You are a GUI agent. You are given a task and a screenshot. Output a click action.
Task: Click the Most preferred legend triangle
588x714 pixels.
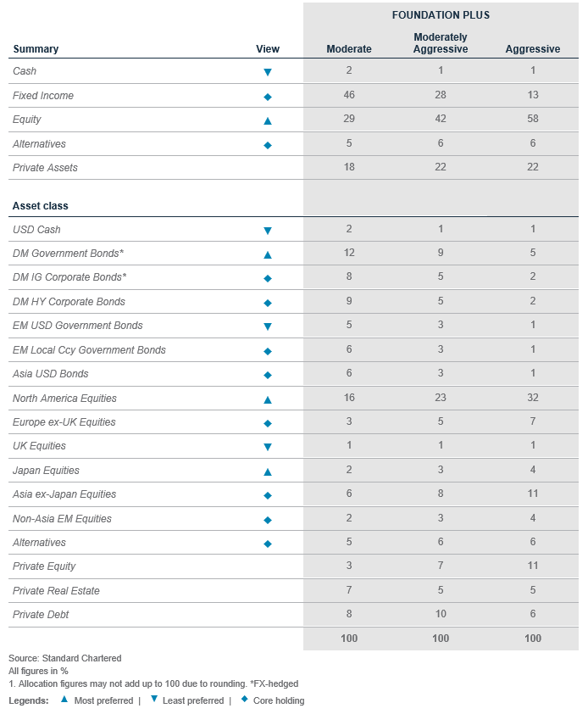coord(64,700)
